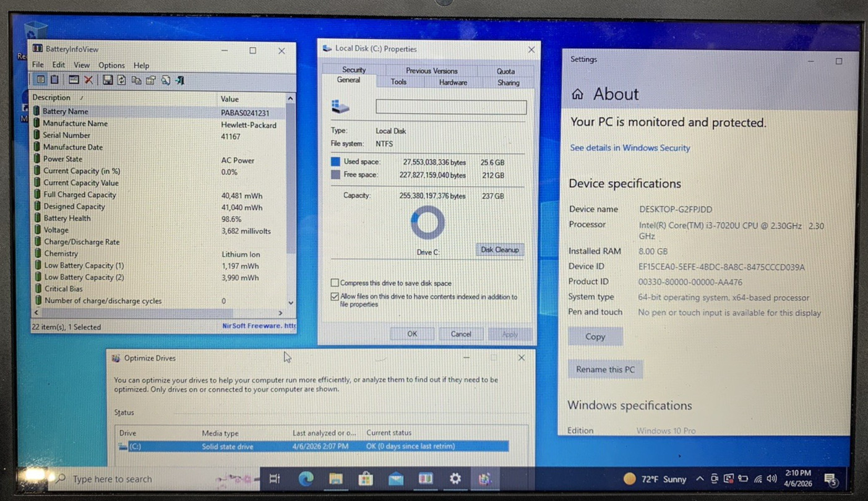The image size is (868, 501).
Task: Select the Designed Capacity row
Action: pyautogui.click(x=158, y=207)
